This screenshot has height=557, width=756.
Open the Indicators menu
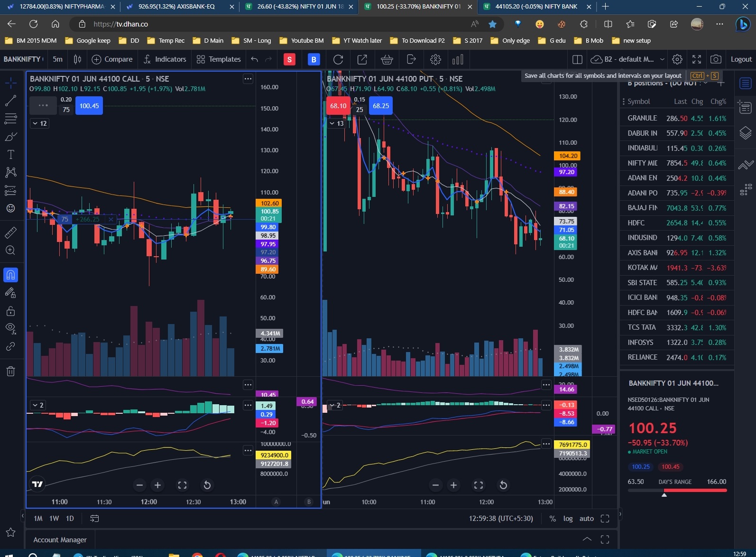coord(165,59)
